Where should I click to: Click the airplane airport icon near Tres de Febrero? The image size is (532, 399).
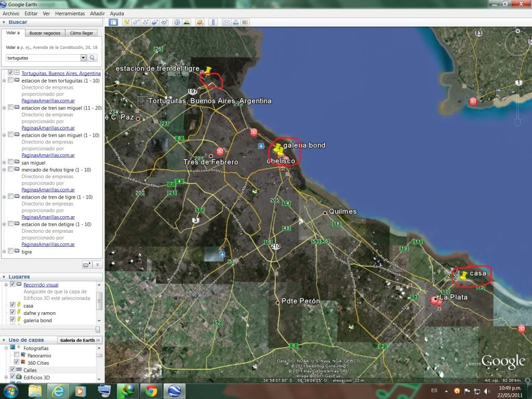pos(261,146)
